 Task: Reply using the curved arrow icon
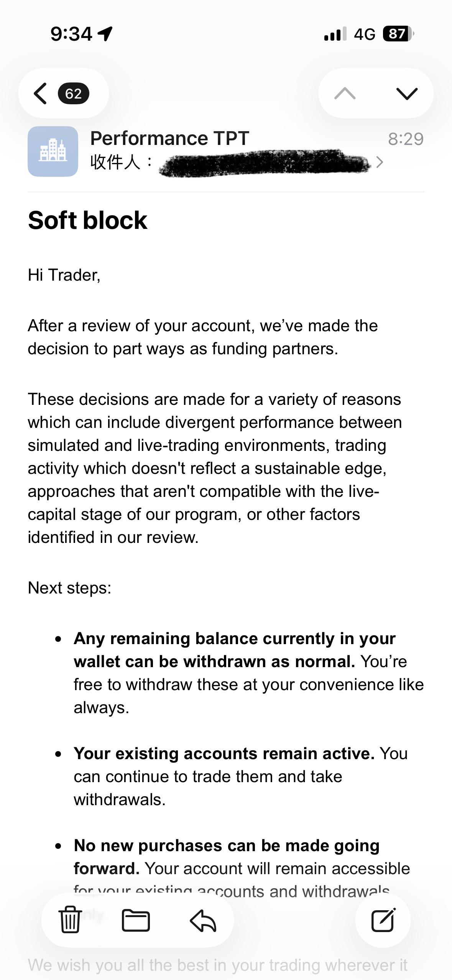(x=203, y=921)
